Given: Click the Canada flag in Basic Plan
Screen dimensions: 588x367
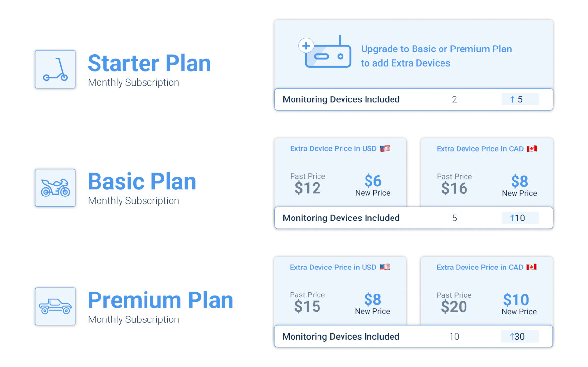Looking at the screenshot, I should [x=532, y=148].
